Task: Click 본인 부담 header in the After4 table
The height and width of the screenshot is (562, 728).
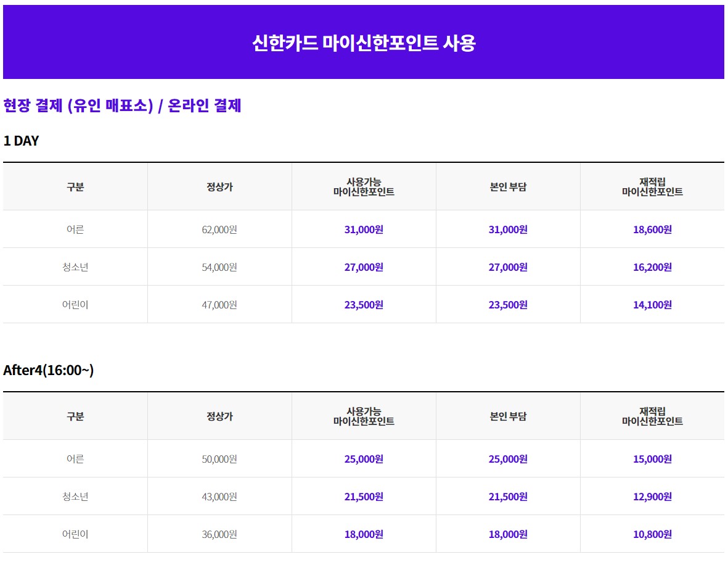Action: pyautogui.click(x=508, y=416)
